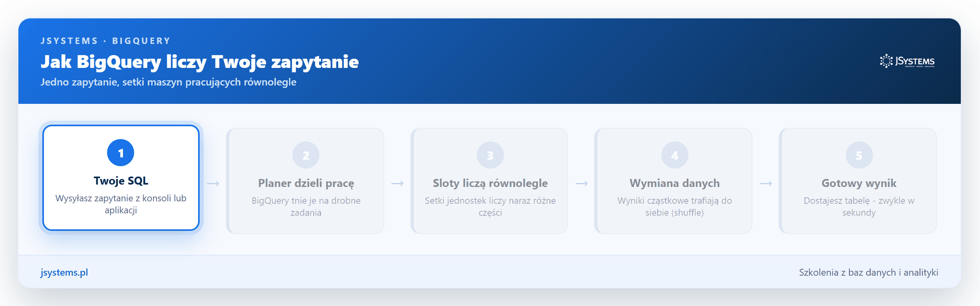Select step 2 number circle

306,155
